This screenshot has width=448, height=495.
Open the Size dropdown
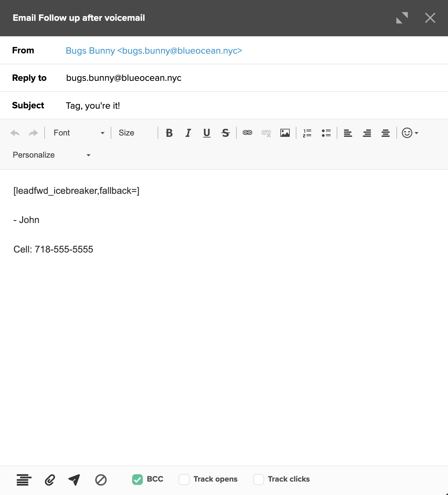(x=134, y=133)
